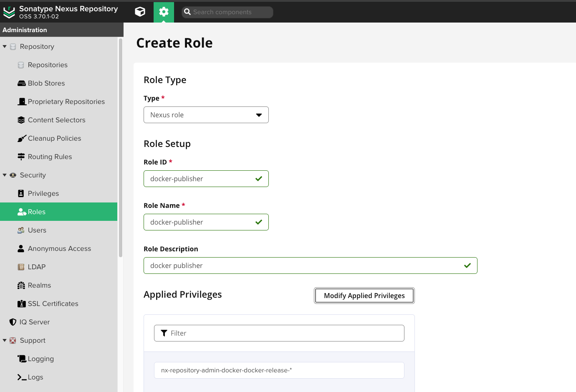This screenshot has width=576, height=392.
Task: Click the Security officer icon
Action: 13,175
